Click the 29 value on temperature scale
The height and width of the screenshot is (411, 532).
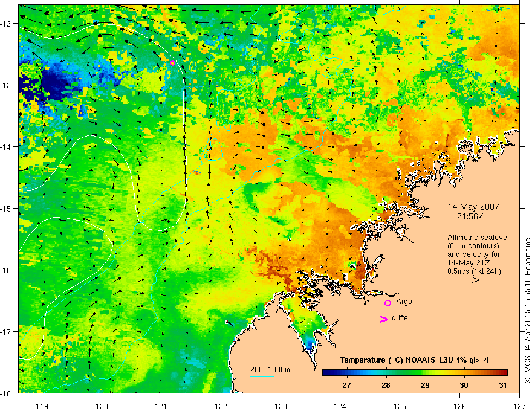(x=425, y=385)
